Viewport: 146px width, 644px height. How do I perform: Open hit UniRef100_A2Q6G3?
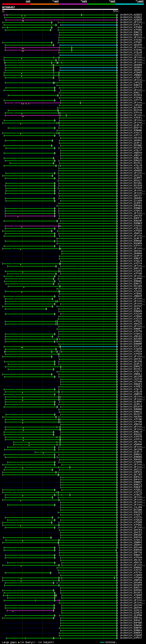point(131,15)
